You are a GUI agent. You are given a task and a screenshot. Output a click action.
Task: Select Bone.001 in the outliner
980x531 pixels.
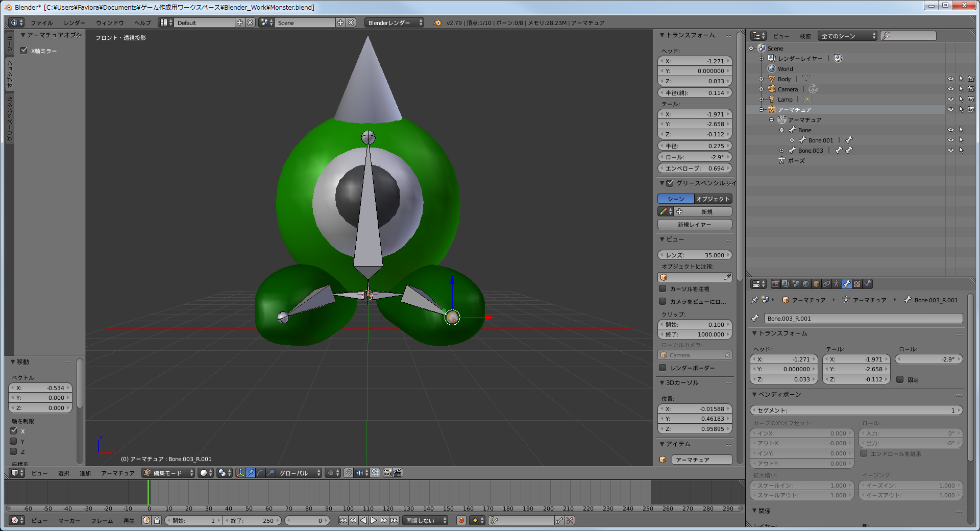click(x=821, y=140)
